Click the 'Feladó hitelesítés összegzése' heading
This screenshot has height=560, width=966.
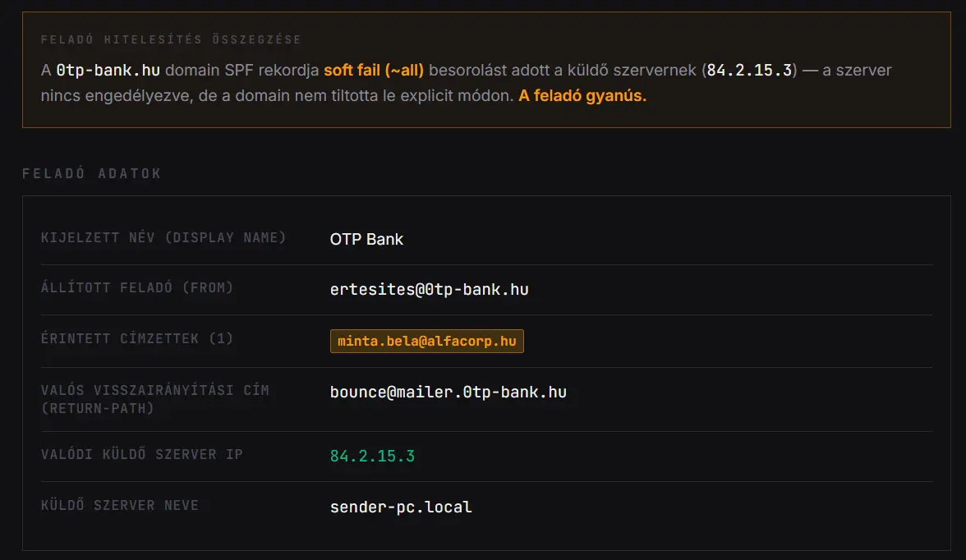171,39
